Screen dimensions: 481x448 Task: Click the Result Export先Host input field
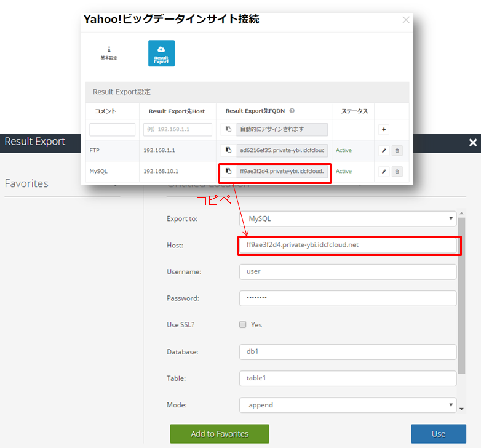(x=178, y=129)
